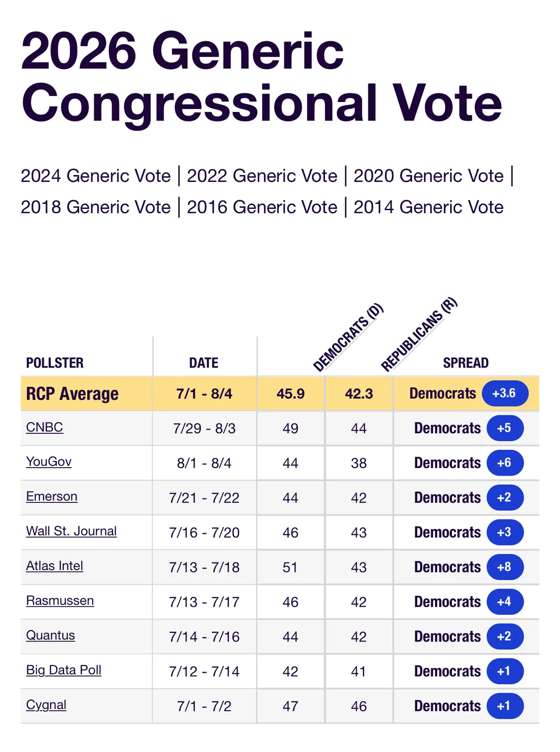560x752 pixels.
Task: Open the 2022 Generic Vote link
Action: click(262, 176)
